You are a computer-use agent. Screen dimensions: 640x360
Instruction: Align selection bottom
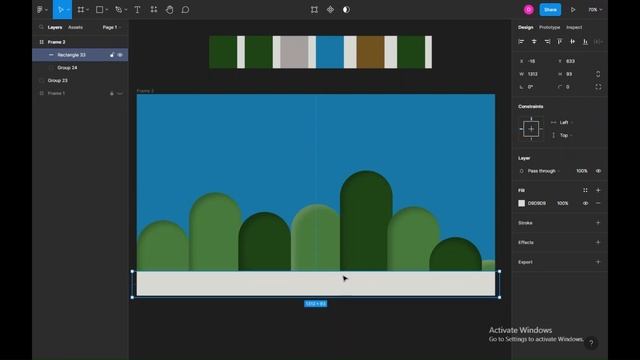[x=585, y=42]
